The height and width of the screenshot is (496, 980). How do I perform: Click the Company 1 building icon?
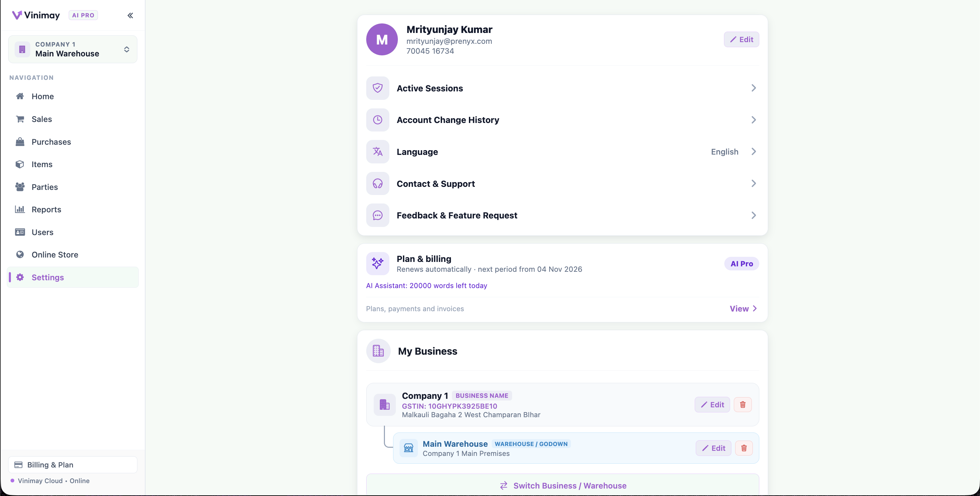pyautogui.click(x=385, y=405)
